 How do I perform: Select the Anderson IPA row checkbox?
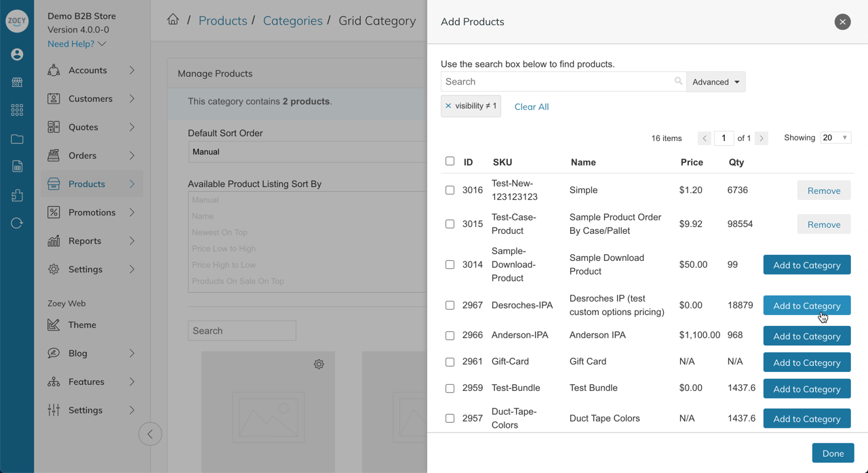tap(450, 335)
